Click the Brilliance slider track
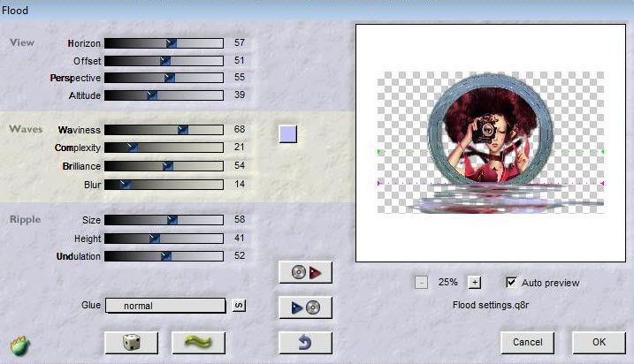This screenshot has height=364, width=634. pos(164,166)
